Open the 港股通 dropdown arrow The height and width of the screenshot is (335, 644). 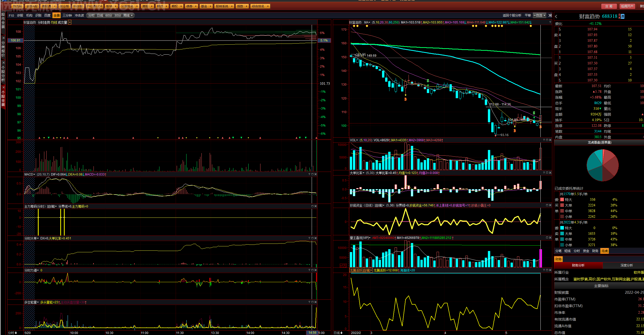click(55, 6)
